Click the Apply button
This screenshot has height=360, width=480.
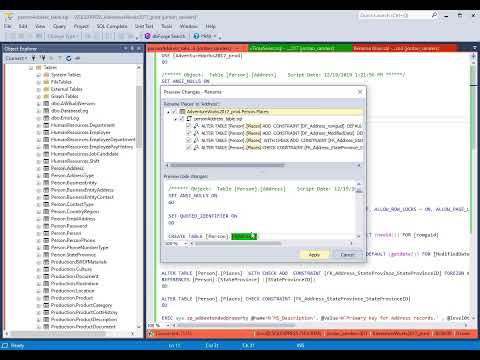[x=314, y=255]
